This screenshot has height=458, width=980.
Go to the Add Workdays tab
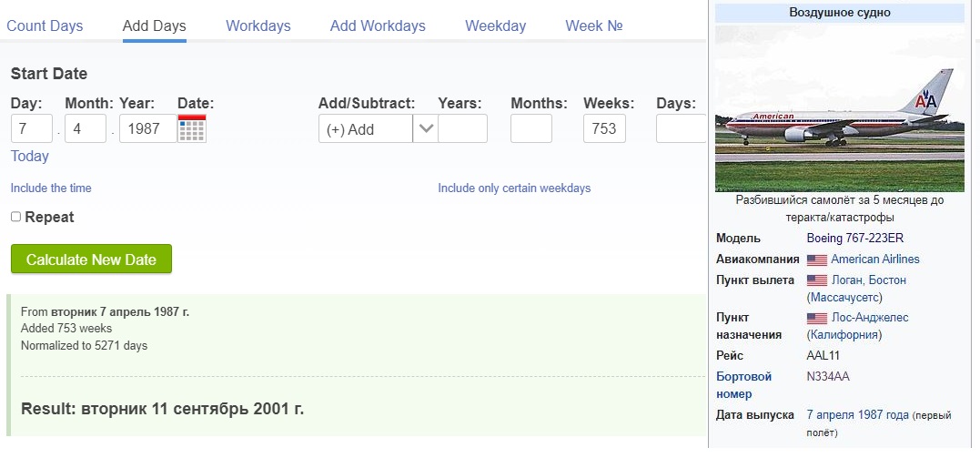378,26
